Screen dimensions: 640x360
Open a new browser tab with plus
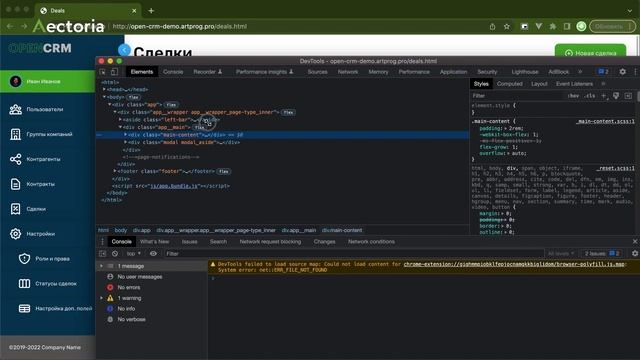point(151,11)
